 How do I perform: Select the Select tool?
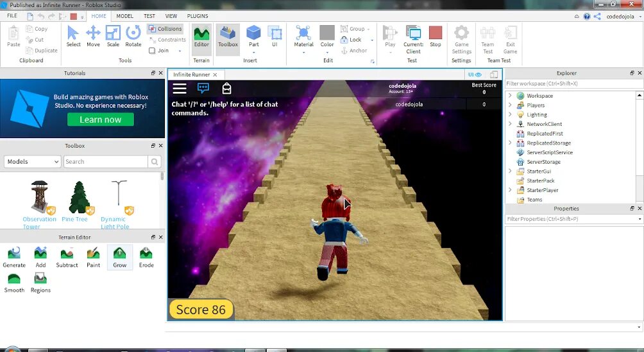click(x=73, y=36)
